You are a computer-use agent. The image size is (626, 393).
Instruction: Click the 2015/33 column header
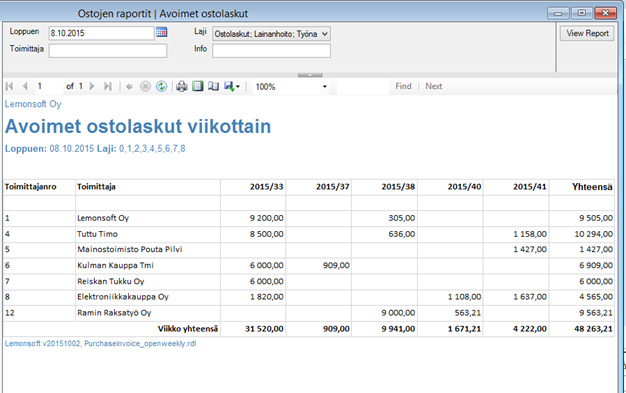267,187
